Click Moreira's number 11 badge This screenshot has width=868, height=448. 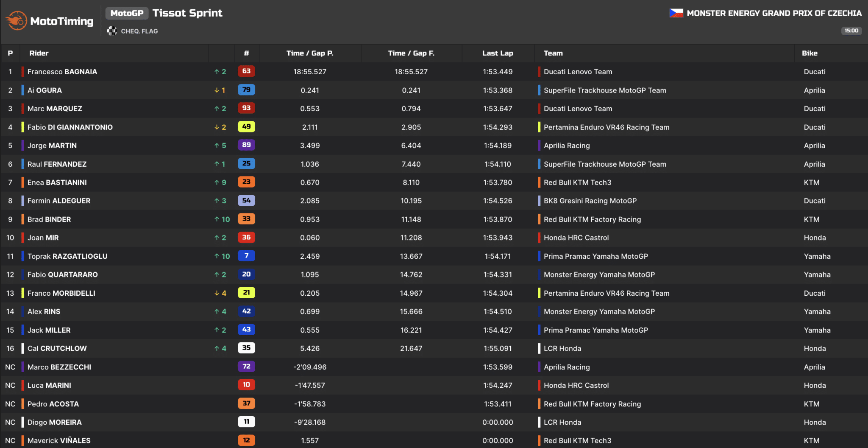(x=246, y=422)
